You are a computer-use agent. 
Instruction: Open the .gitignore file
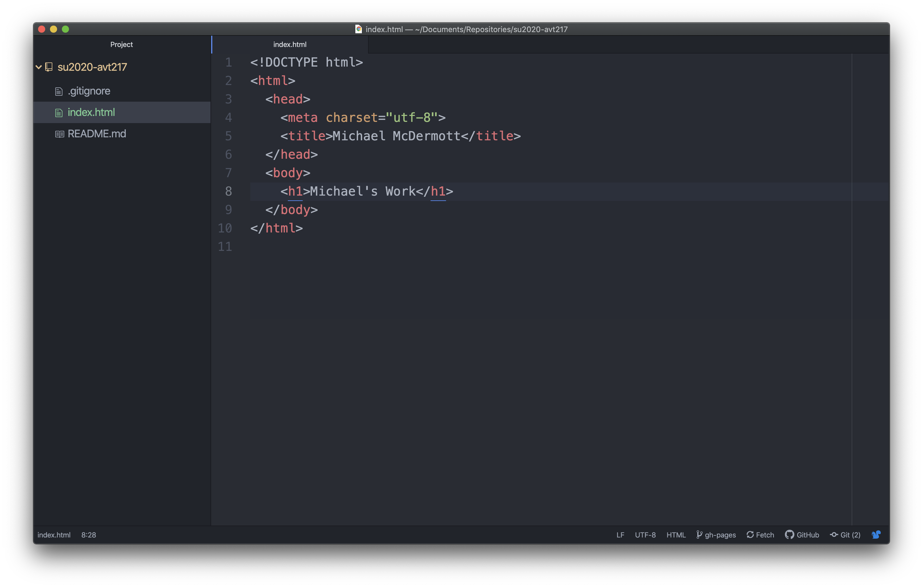(x=89, y=91)
